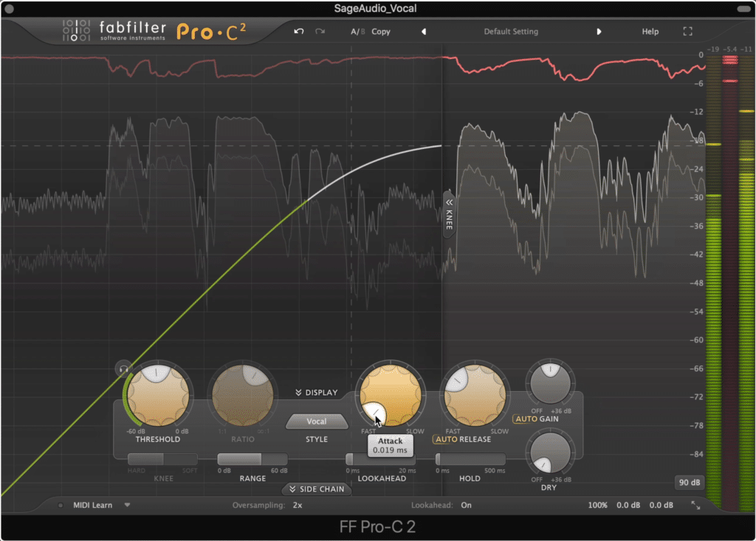
Task: Click the SageAudio_Vocal window title
Action: pos(375,8)
